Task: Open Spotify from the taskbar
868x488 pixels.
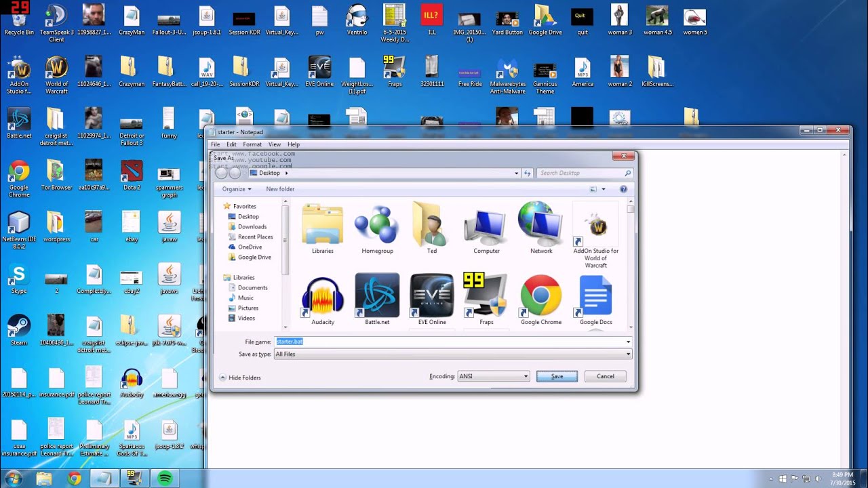Action: tap(165, 479)
